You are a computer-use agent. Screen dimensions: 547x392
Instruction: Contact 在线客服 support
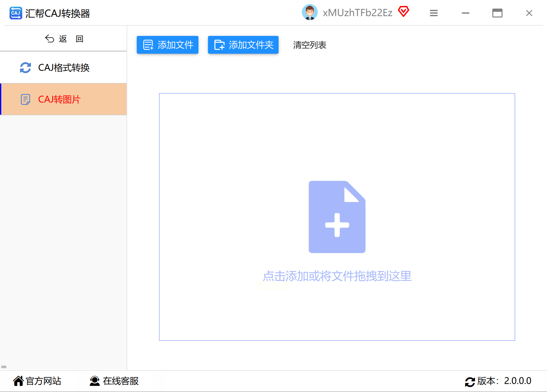114,381
